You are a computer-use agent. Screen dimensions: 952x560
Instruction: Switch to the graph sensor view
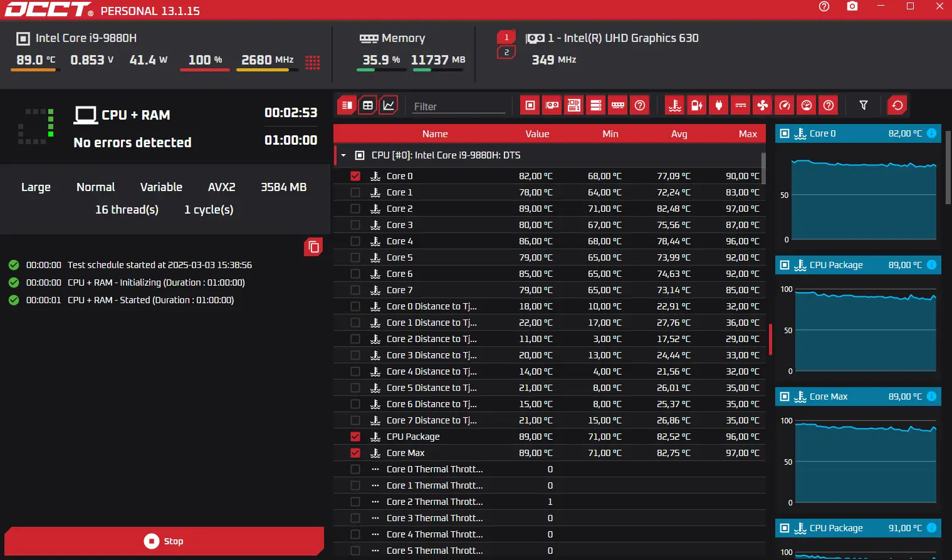(389, 105)
